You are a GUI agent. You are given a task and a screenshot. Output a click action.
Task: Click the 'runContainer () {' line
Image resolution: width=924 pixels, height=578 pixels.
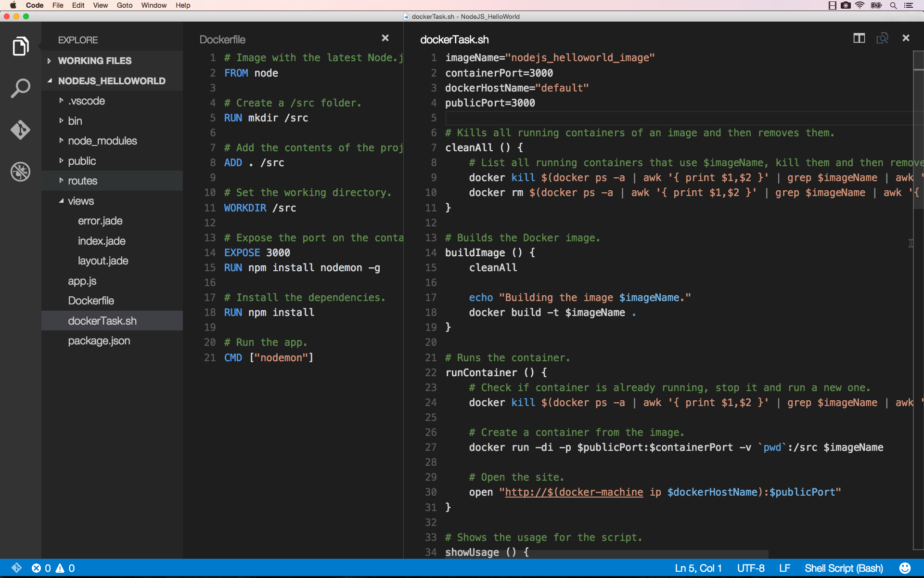click(x=496, y=373)
